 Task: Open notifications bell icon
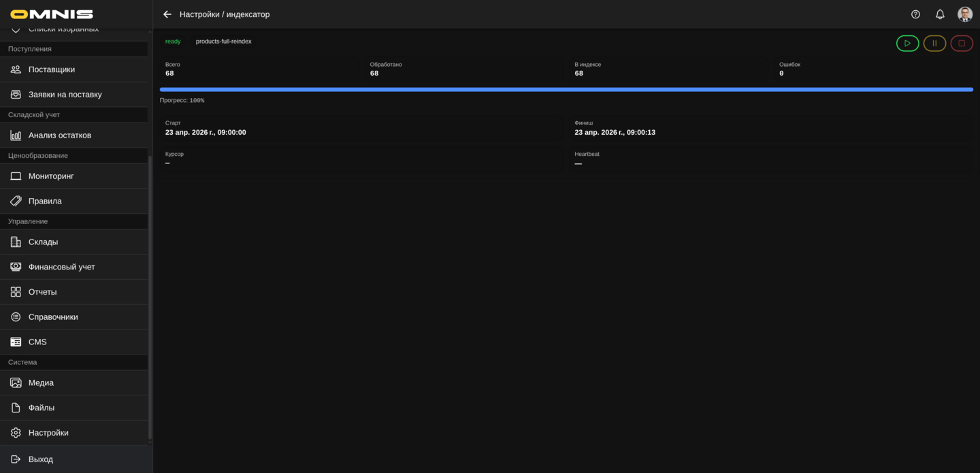[940, 14]
